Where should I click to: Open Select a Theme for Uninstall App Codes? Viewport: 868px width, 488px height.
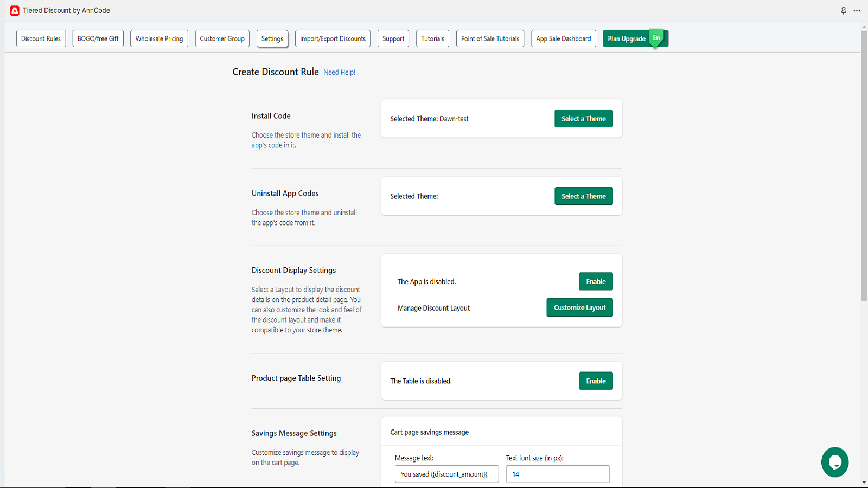click(583, 196)
